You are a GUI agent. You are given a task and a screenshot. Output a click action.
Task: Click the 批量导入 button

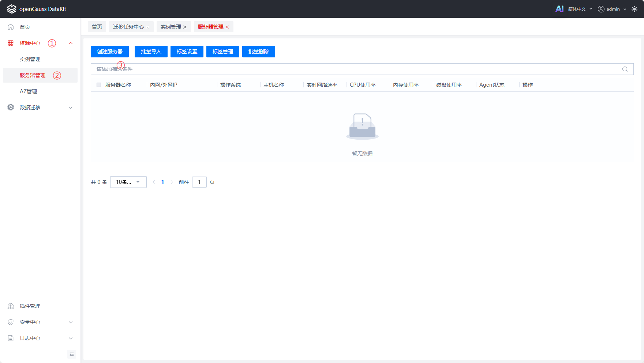click(x=151, y=52)
